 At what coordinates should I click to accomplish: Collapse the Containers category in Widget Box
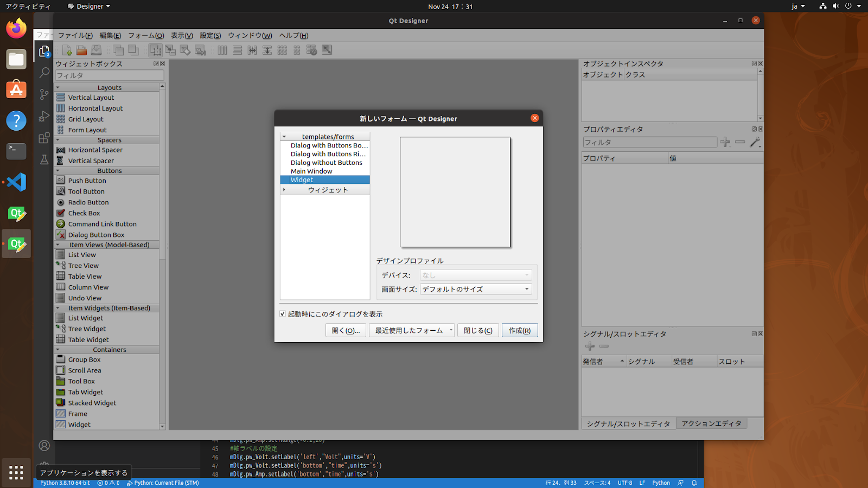click(58, 350)
